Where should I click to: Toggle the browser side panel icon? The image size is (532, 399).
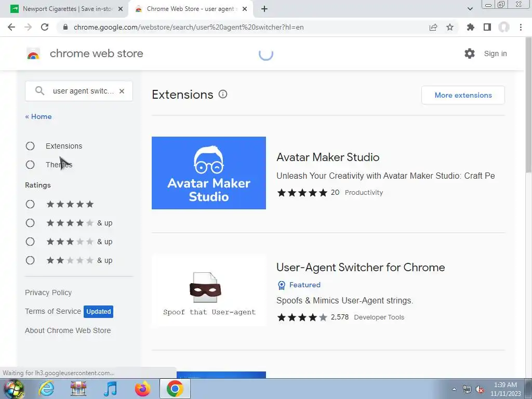(487, 27)
